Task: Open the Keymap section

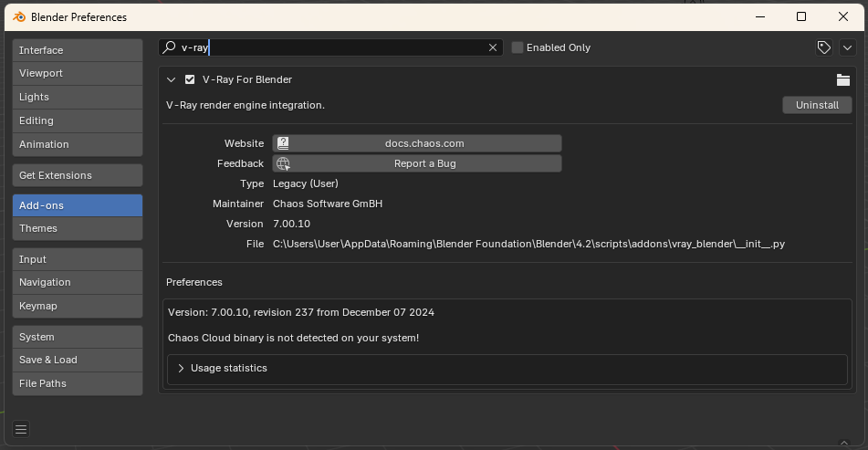Action: pos(78,306)
